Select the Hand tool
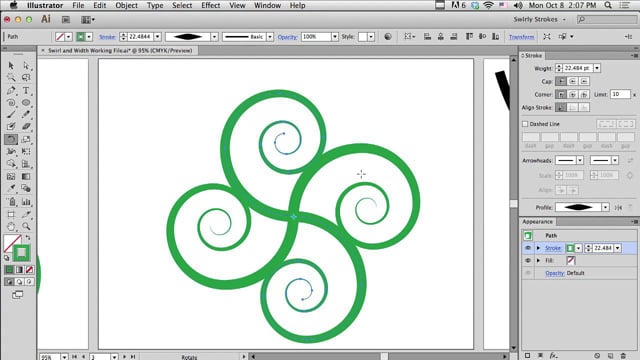Viewport: 640px width, 360px height. [11, 226]
